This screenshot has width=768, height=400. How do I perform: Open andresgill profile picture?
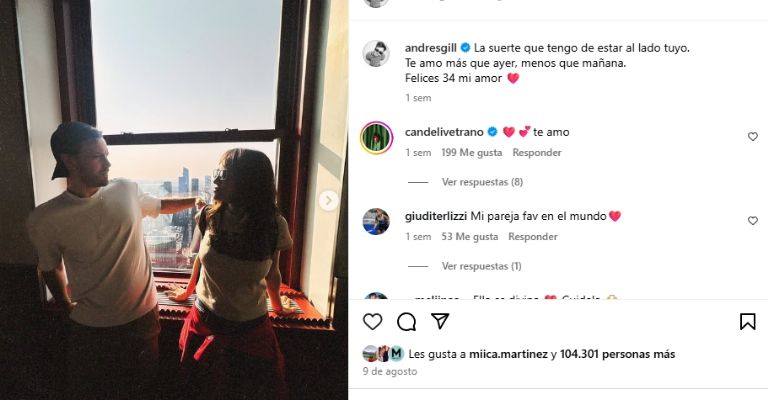(376, 53)
